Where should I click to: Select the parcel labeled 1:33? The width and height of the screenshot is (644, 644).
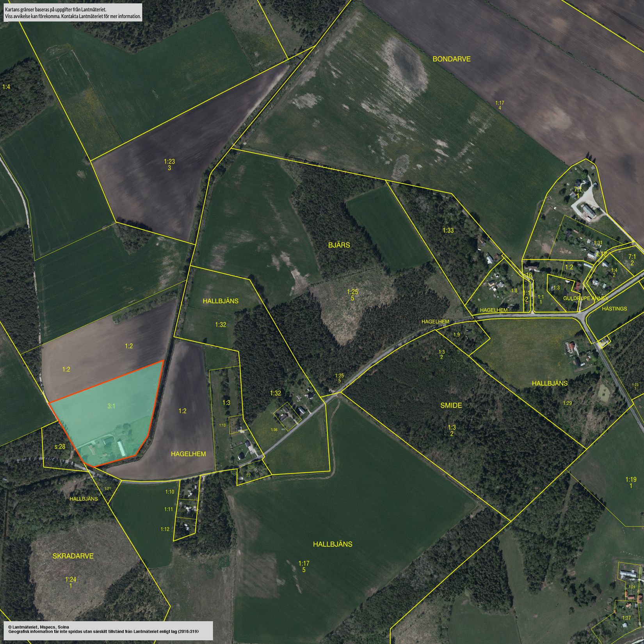tap(448, 231)
